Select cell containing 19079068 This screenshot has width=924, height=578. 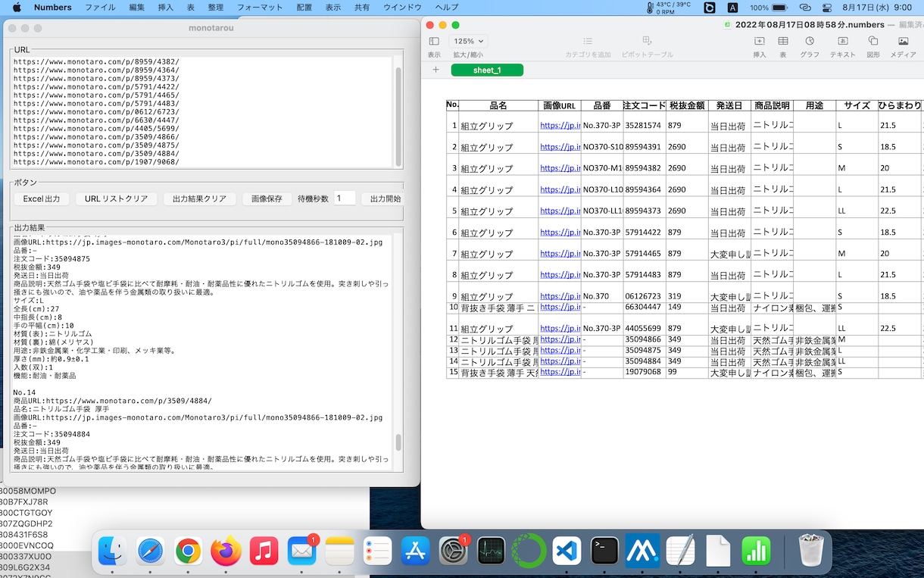pyautogui.click(x=645, y=372)
